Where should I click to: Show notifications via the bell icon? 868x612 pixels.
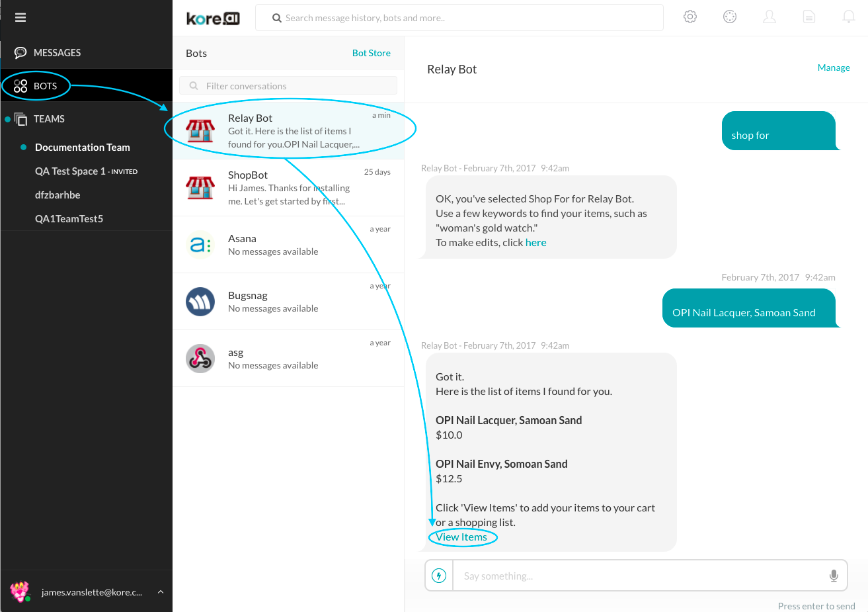tap(849, 17)
